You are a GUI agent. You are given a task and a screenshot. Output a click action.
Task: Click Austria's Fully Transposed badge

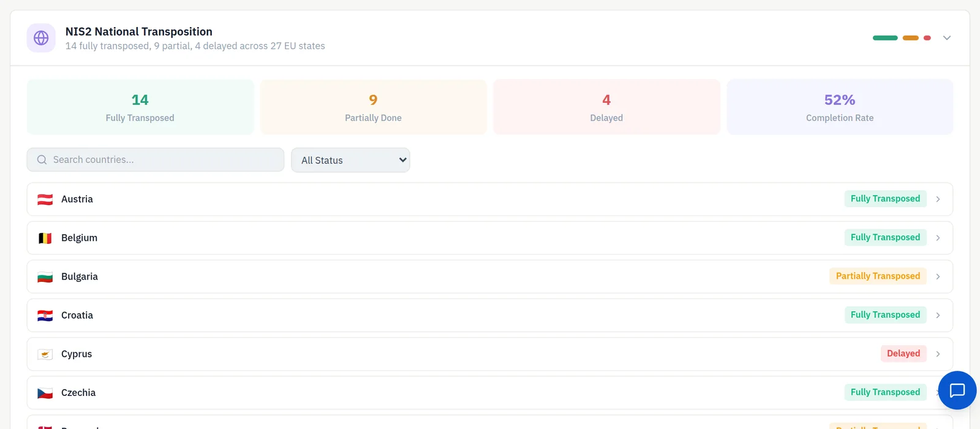pos(885,199)
